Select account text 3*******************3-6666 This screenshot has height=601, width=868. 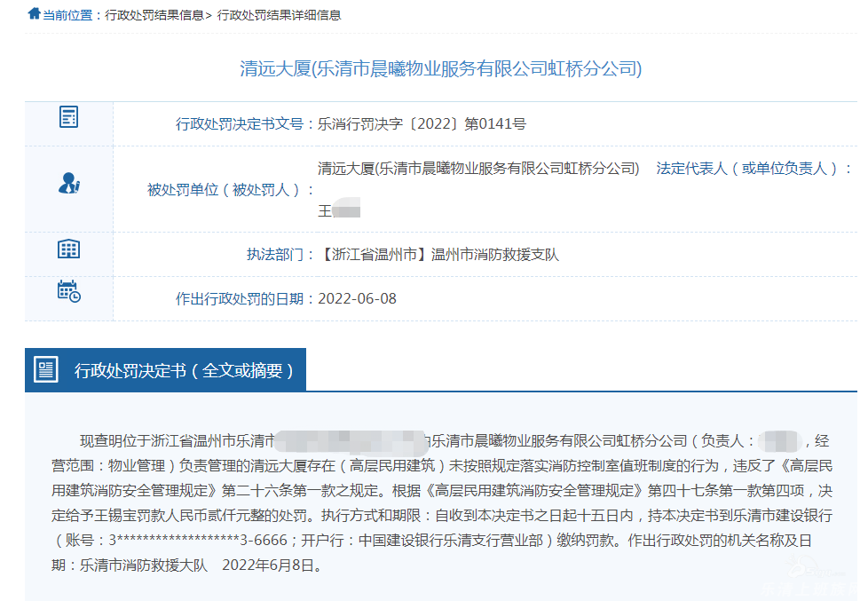click(x=198, y=540)
